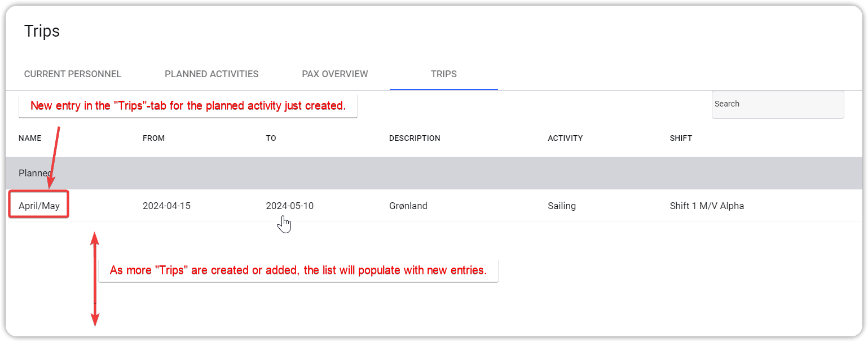868x342 pixels.
Task: Switch to the Current Personnel tab
Action: (x=72, y=74)
